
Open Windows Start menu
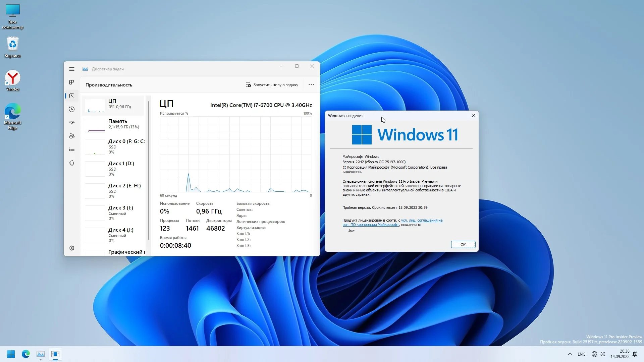11,354
